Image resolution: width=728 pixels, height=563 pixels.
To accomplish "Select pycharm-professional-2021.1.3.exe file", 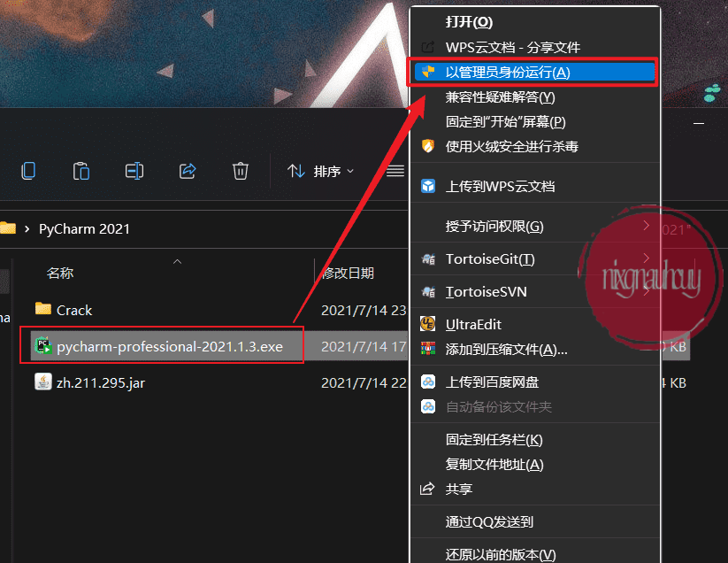I will coord(170,346).
